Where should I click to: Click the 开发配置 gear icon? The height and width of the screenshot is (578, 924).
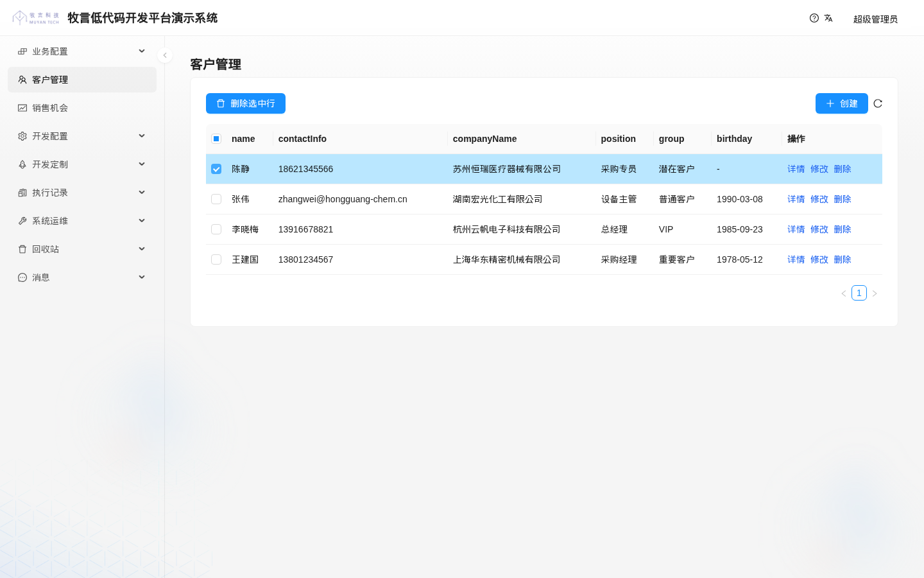[x=22, y=136]
